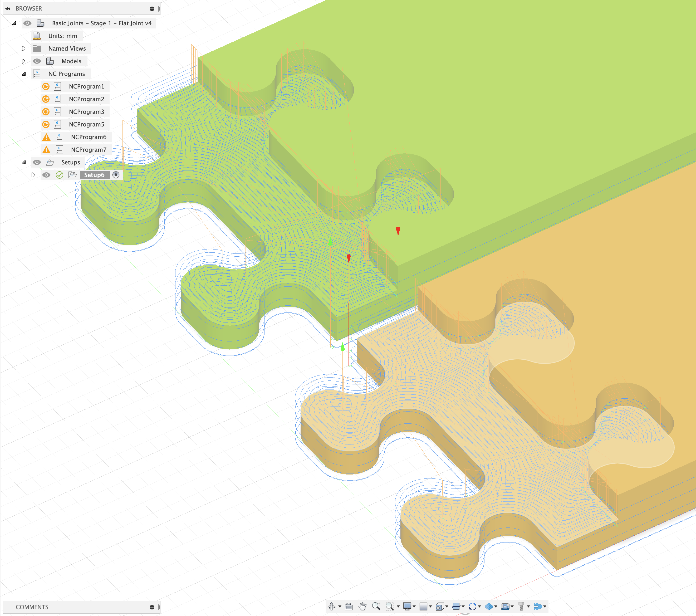This screenshot has height=616, width=696.
Task: Minimize the Browser panel with the minus button
Action: (x=152, y=8)
